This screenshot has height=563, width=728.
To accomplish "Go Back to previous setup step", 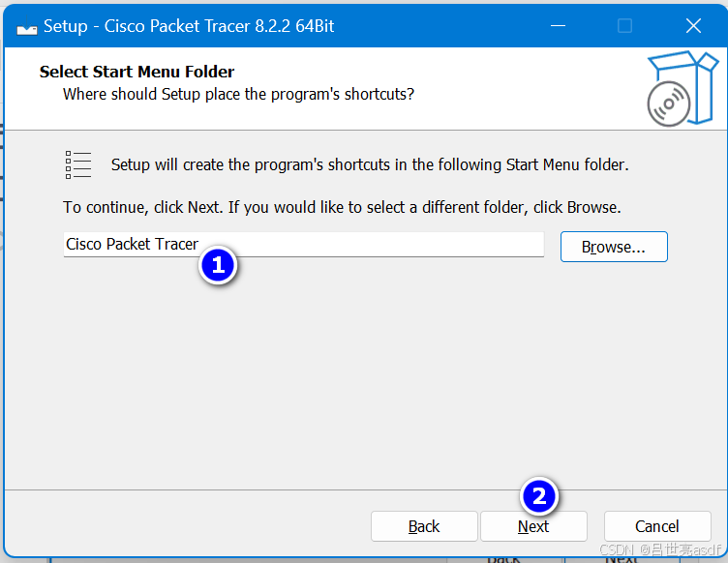I will click(x=424, y=526).
